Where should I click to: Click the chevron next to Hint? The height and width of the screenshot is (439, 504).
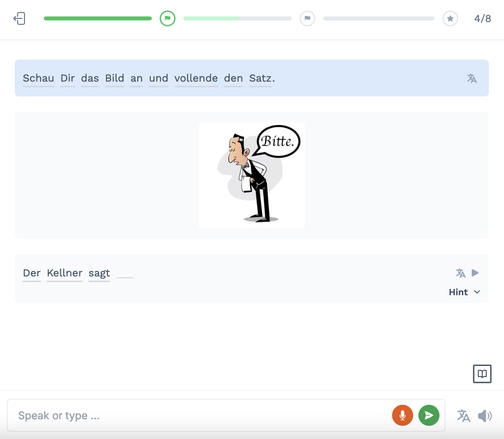pos(477,292)
